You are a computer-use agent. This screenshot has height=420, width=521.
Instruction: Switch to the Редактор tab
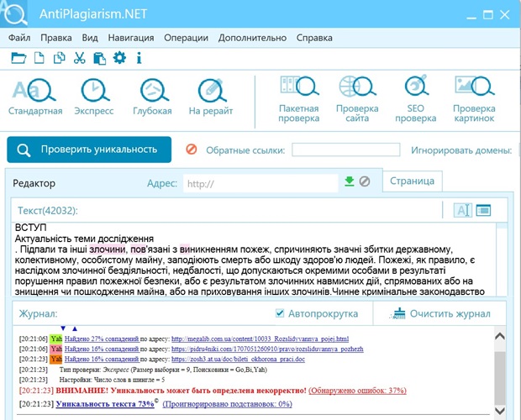(x=34, y=183)
